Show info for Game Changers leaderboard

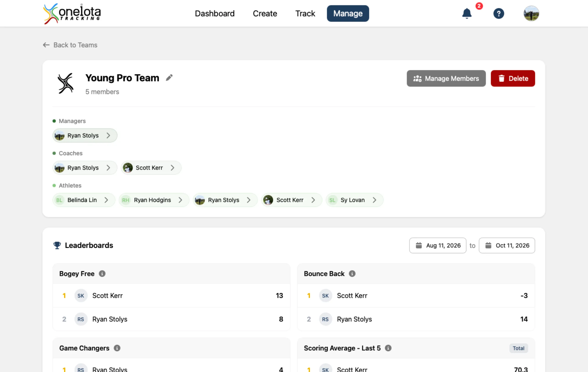coord(117,348)
